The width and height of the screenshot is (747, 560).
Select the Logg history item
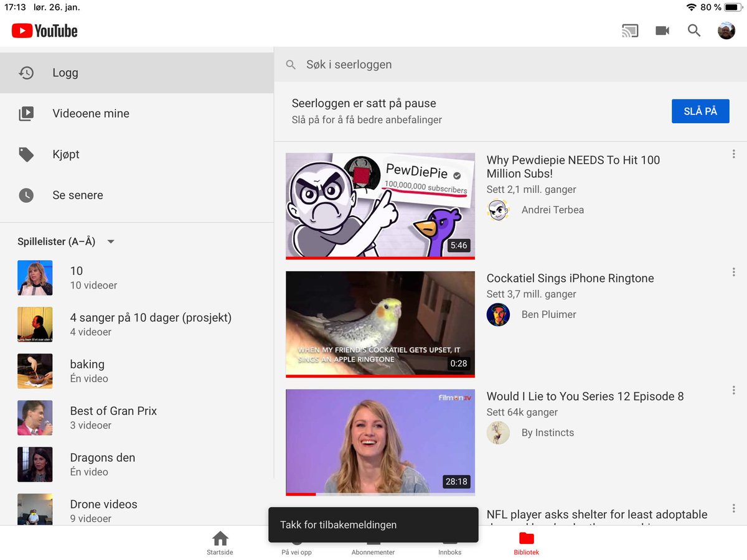pos(137,73)
